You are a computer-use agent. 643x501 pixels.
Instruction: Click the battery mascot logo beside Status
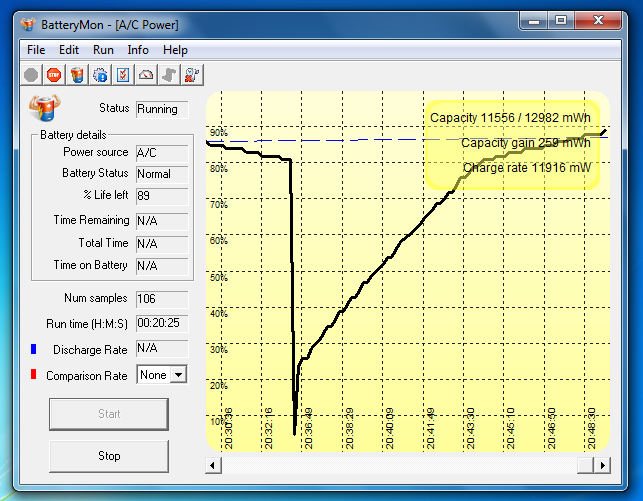point(44,108)
